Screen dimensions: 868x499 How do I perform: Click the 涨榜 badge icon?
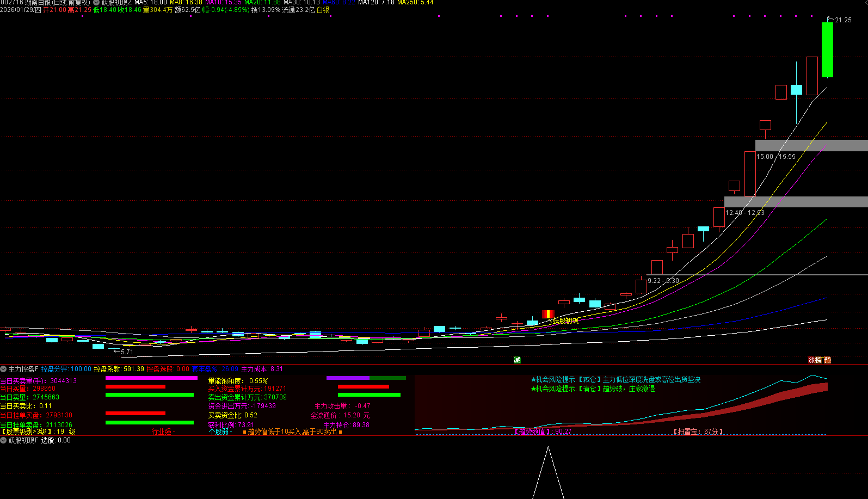click(815, 360)
